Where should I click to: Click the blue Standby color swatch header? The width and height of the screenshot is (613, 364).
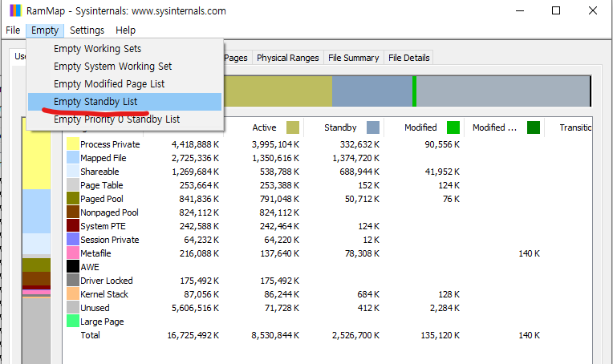tap(373, 127)
